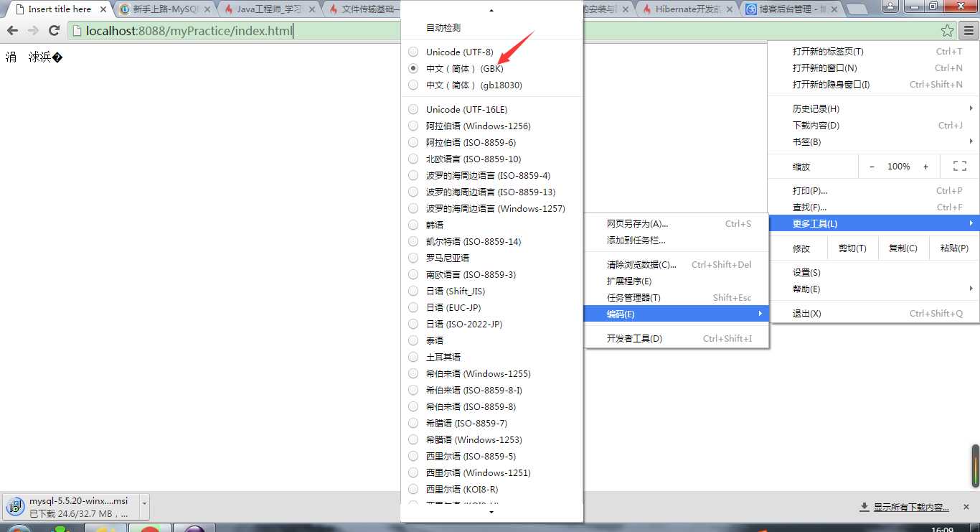The width and height of the screenshot is (980, 532).
Task: Select 波罗的海周边语言 (ISO-8859-4) encoding
Action: tap(492, 175)
